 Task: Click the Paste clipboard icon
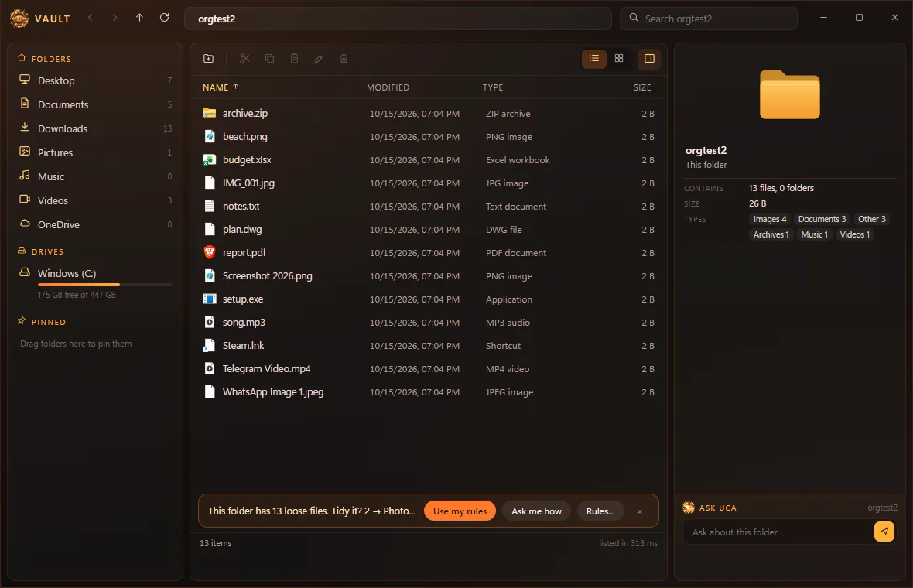295,58
